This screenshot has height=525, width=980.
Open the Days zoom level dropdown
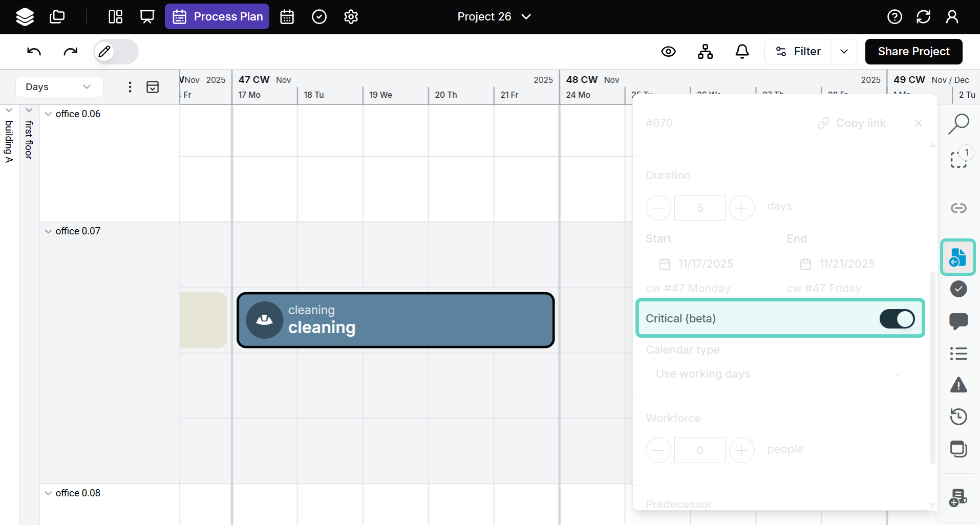(59, 87)
